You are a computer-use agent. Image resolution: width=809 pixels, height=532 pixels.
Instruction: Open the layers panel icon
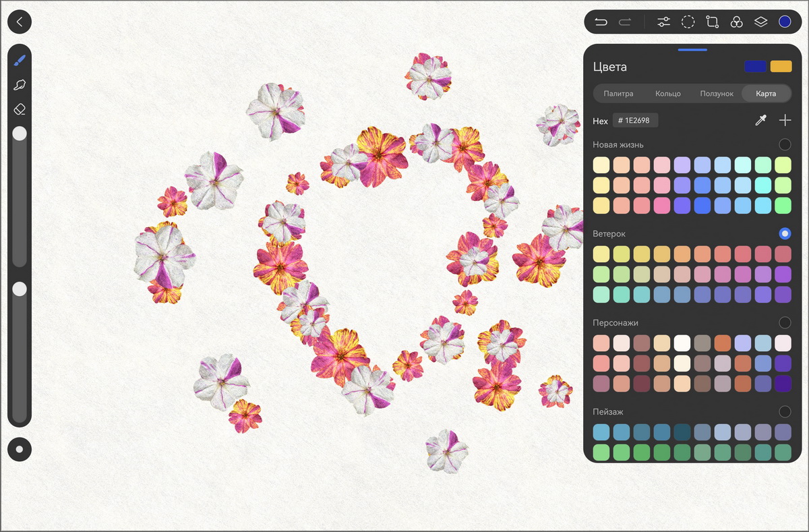(760, 22)
